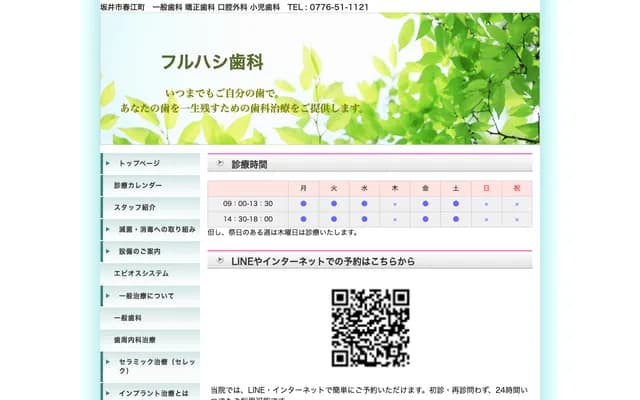640x400 pixels.
Task: Go to 歯周内科治療 page
Action: 151,340
